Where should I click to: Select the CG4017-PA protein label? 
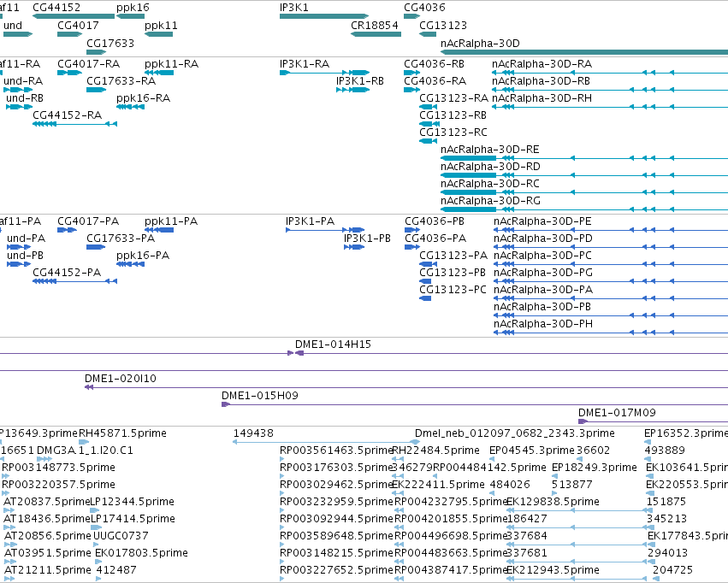[88, 221]
